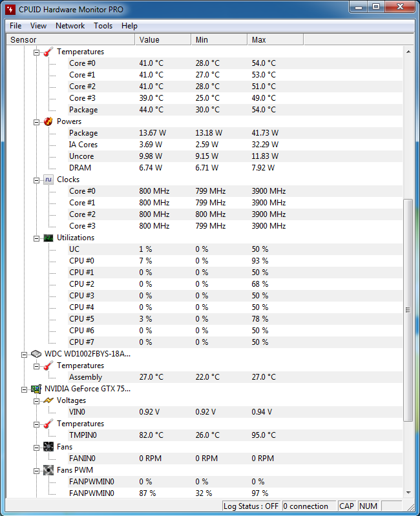Click the WDC drive Temperatures thermometer icon
420x516 pixels.
(48, 366)
